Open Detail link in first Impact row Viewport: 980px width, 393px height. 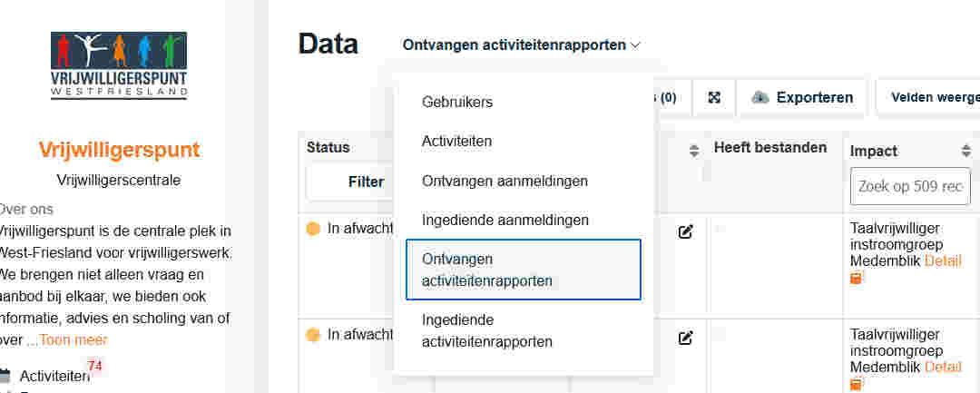click(x=943, y=260)
